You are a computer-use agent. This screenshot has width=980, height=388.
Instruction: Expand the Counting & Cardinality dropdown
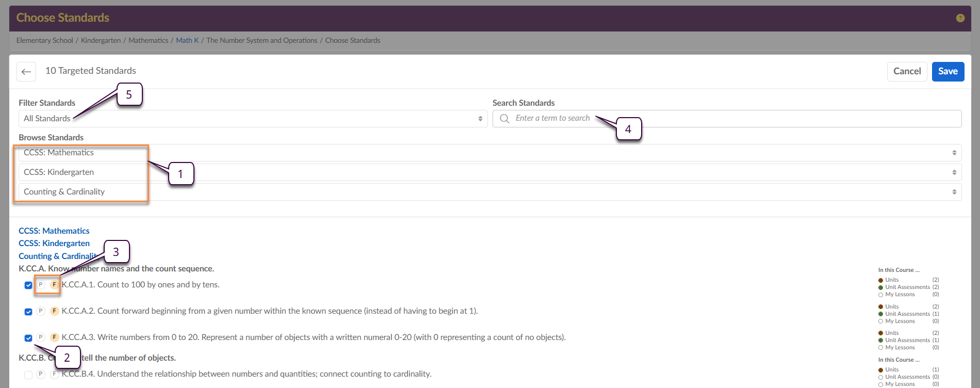click(490, 192)
